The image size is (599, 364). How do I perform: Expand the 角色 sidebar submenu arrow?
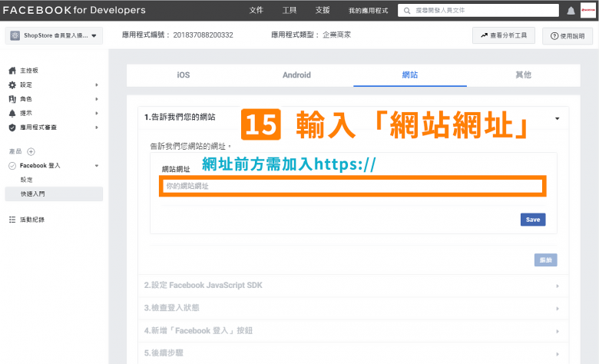(97, 99)
